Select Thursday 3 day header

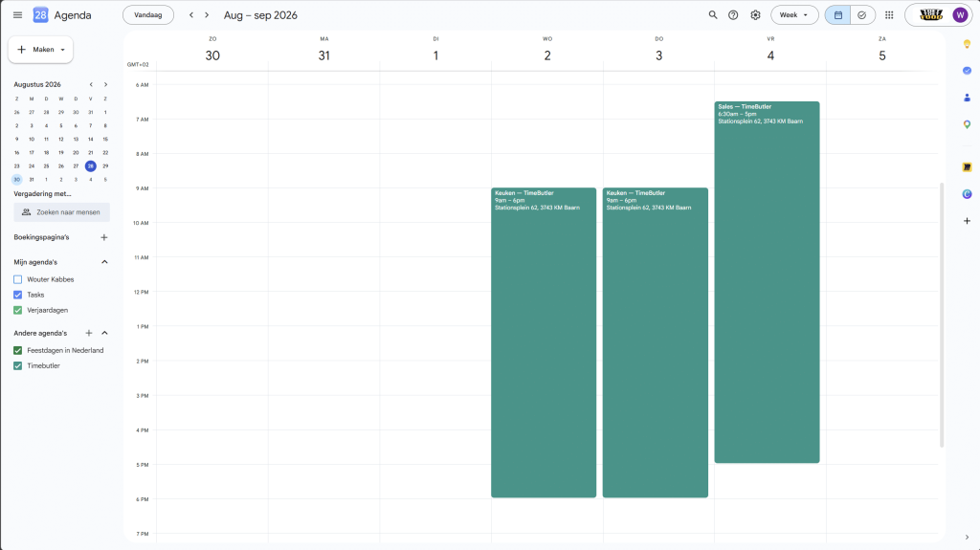tap(658, 55)
